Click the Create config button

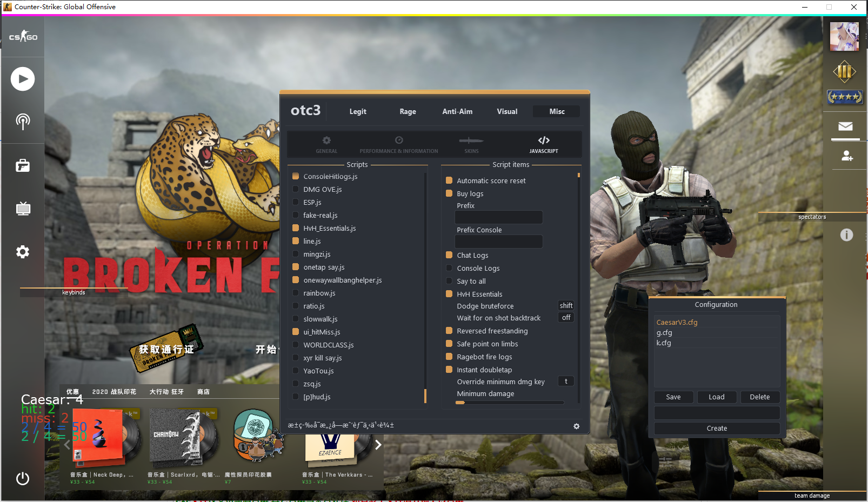click(717, 429)
